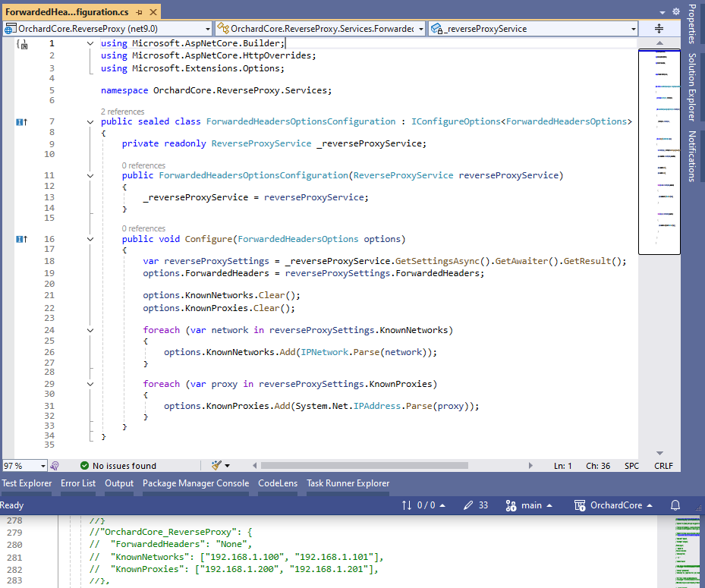This screenshot has height=588, width=705.
Task: Pin the ForwardedHea...figuration.cs tab
Action: tap(139, 13)
